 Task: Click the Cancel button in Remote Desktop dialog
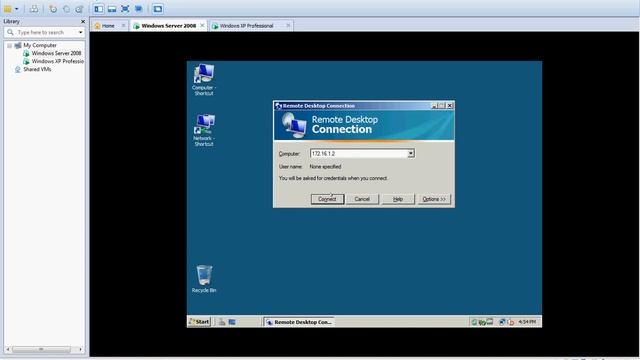point(362,199)
